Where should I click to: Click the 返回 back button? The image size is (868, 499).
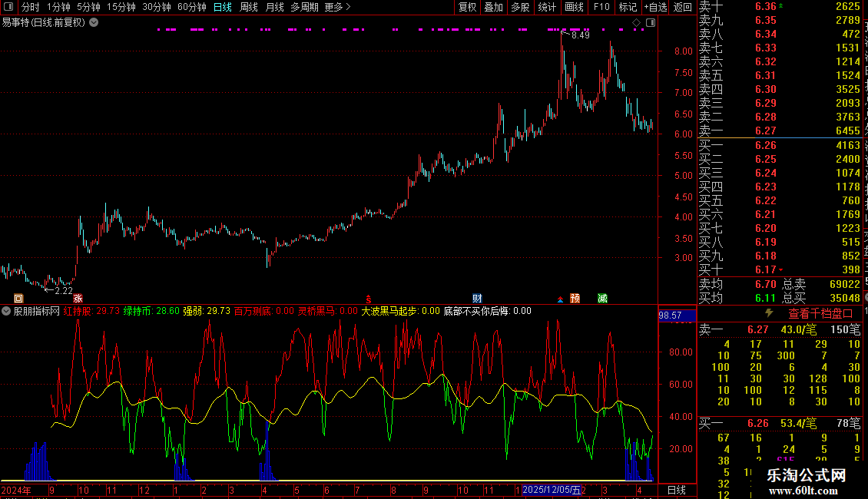pyautogui.click(x=683, y=7)
